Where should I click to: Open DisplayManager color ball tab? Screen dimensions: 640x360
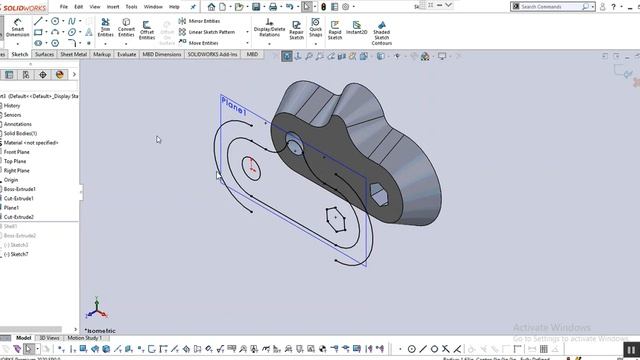pyautogui.click(x=60, y=74)
